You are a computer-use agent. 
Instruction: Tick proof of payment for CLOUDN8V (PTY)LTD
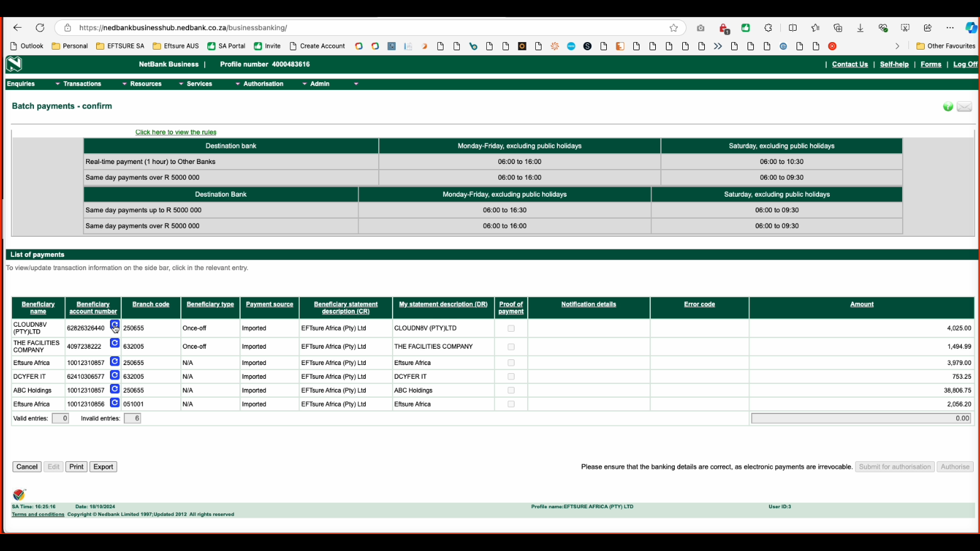[x=511, y=329]
